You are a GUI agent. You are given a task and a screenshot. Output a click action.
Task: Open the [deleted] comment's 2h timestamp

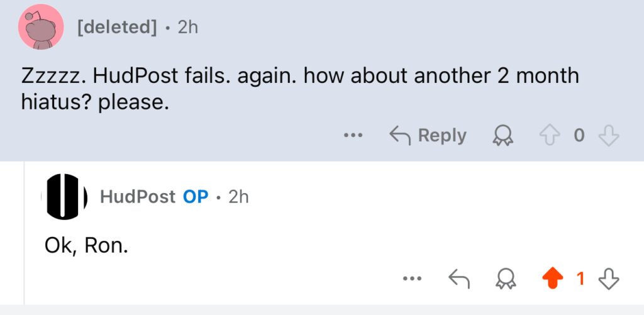[x=187, y=28]
